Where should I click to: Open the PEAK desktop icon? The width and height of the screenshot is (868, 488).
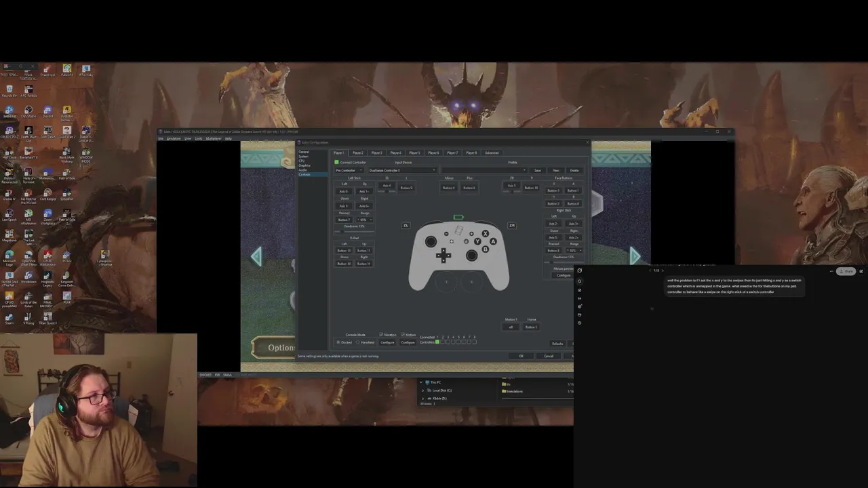66,298
